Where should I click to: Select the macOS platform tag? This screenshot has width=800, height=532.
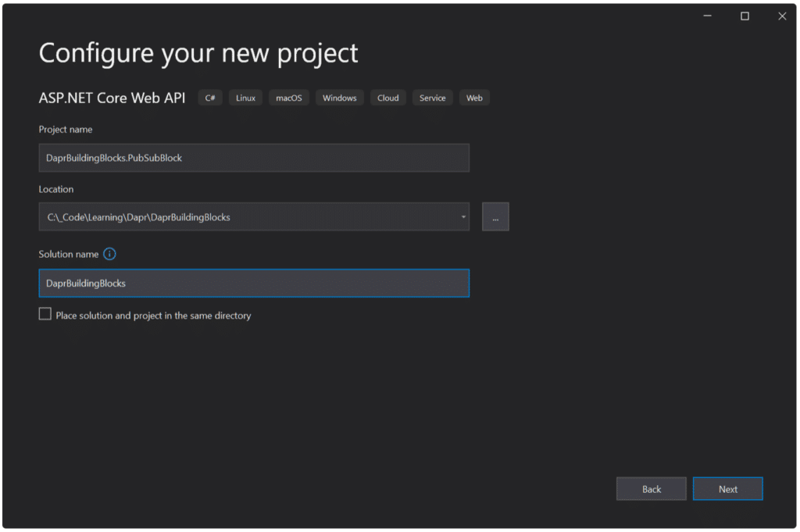tap(288, 98)
